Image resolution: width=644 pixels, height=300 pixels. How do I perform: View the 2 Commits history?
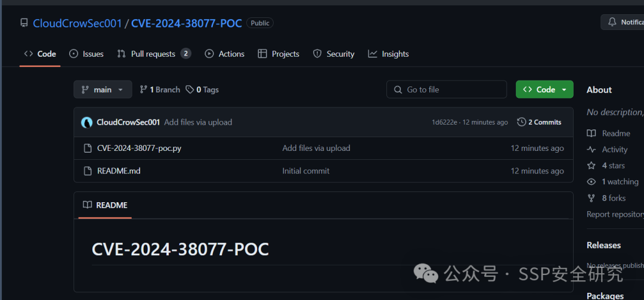tap(539, 122)
